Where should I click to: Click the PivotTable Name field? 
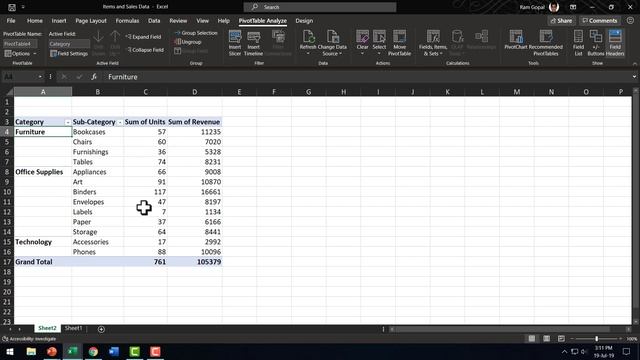[x=20, y=44]
